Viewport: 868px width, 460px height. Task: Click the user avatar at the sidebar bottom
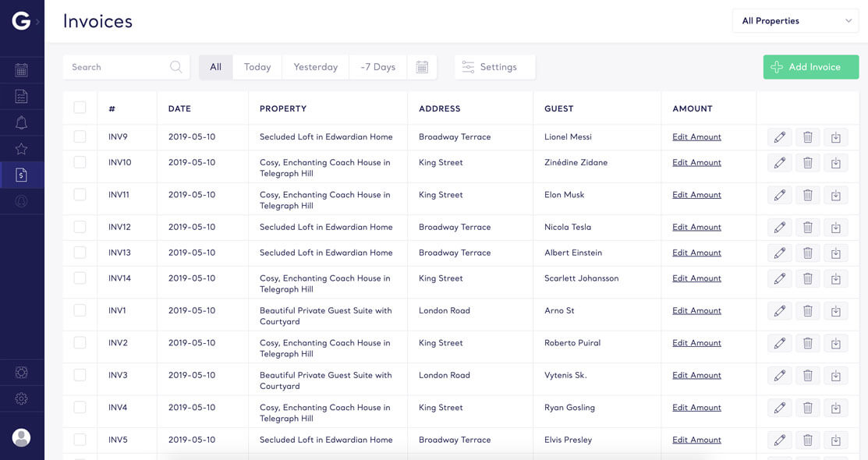point(21,437)
